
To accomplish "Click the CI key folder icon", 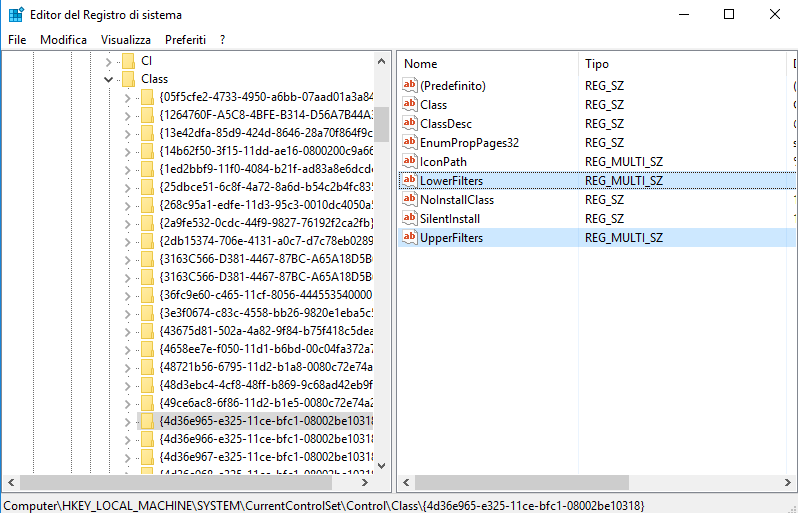I will click(128, 61).
